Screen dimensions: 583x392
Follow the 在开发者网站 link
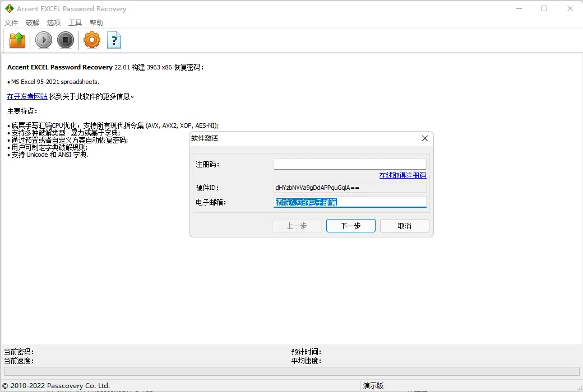pos(27,96)
